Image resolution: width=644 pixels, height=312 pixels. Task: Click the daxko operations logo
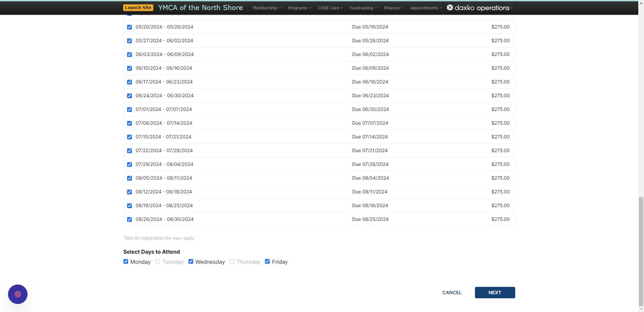[478, 8]
